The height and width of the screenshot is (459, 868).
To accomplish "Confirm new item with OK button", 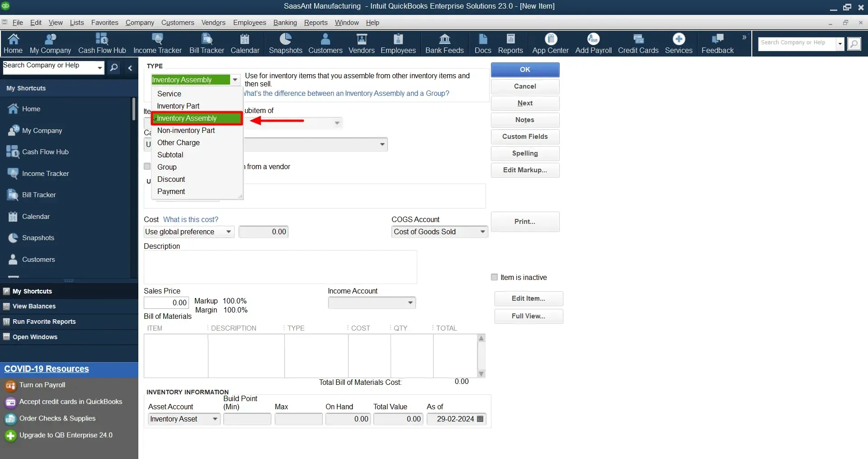I will [x=525, y=69].
